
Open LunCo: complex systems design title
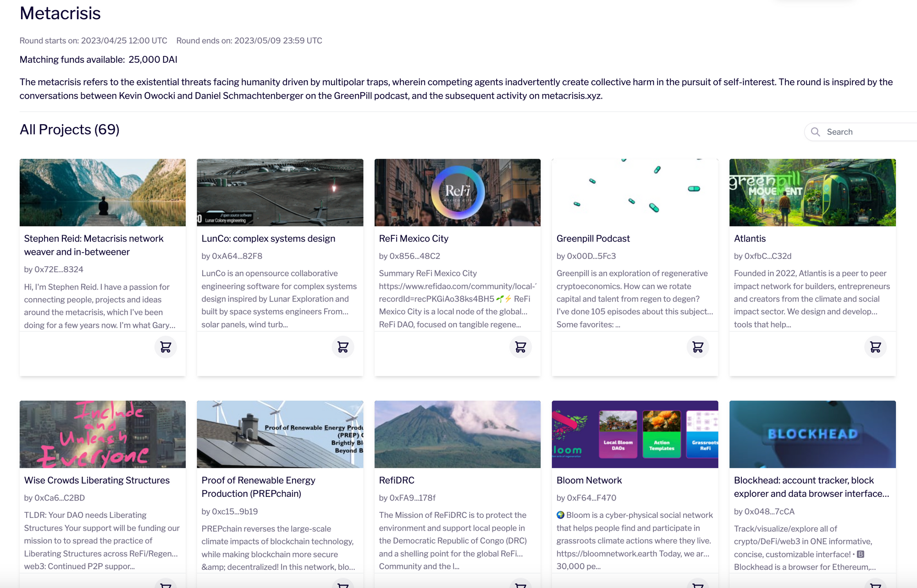pyautogui.click(x=268, y=238)
